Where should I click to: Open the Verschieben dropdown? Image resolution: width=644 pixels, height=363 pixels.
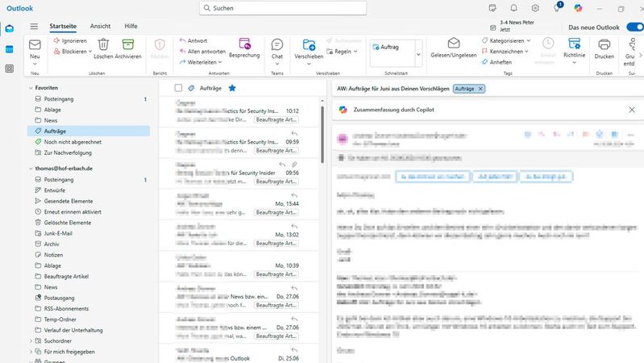[309, 64]
